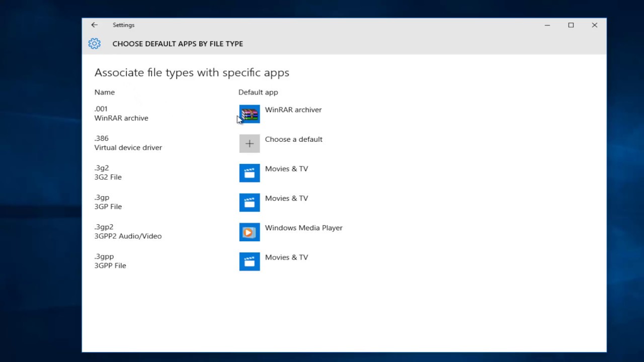Click the WinRAR archiver icon for .001
This screenshot has width=644, height=362.
coord(250,114)
